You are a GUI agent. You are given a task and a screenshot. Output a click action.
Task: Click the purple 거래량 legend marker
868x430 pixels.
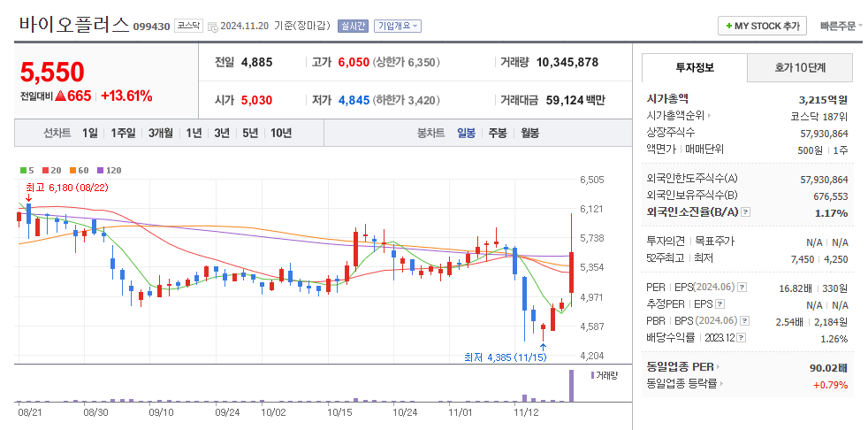592,375
